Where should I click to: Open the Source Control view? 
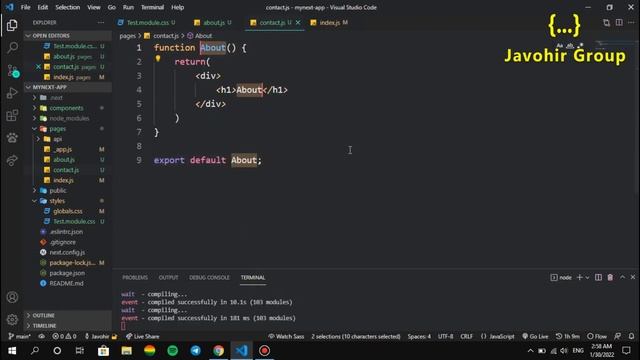point(13,71)
